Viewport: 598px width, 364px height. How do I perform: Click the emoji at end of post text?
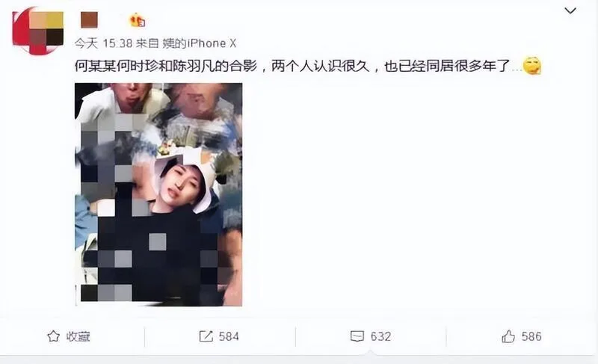click(x=532, y=66)
